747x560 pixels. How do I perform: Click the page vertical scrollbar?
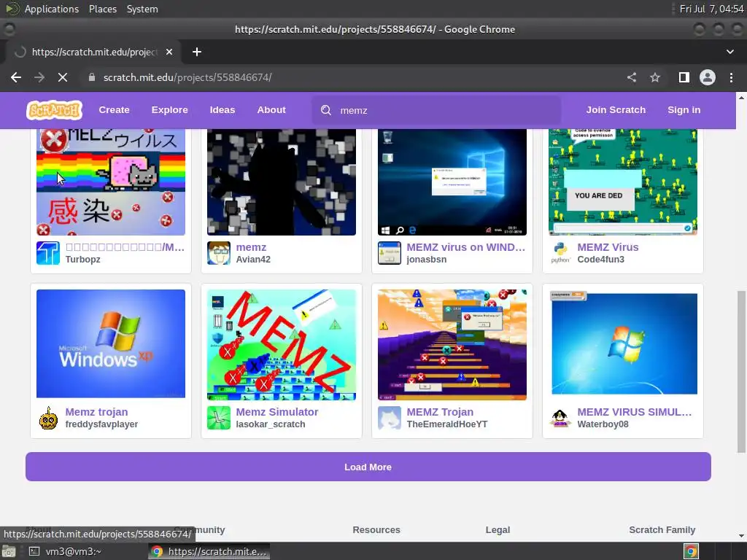click(x=741, y=371)
